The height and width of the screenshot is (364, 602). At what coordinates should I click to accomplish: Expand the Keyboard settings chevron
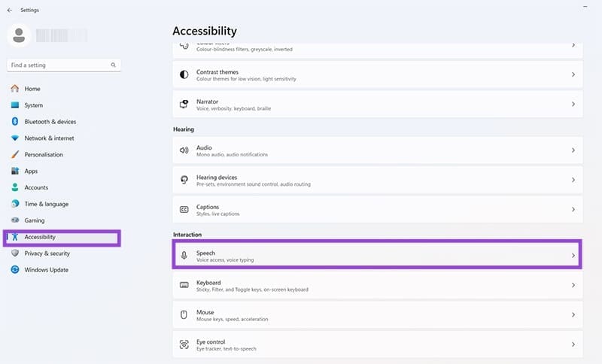[x=573, y=286]
